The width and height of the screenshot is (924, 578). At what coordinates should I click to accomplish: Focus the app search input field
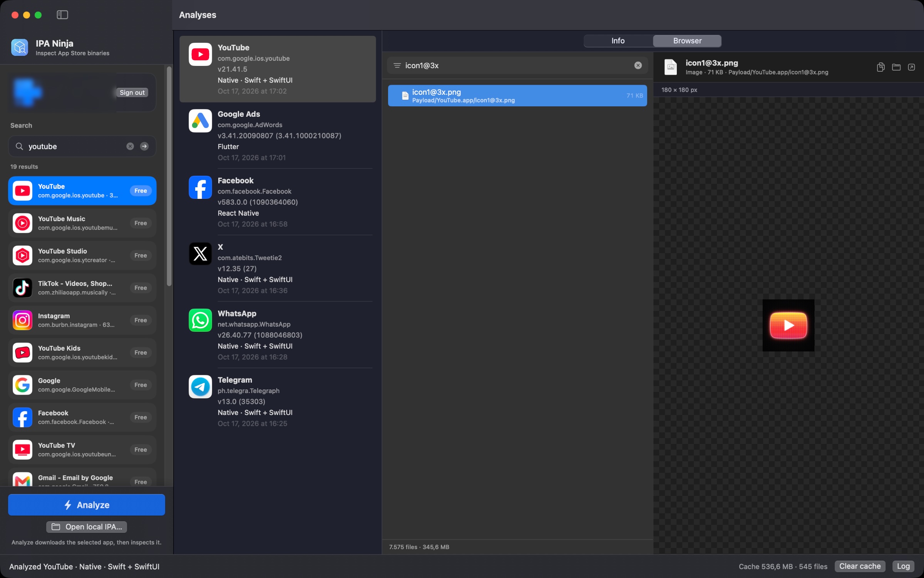tap(82, 146)
